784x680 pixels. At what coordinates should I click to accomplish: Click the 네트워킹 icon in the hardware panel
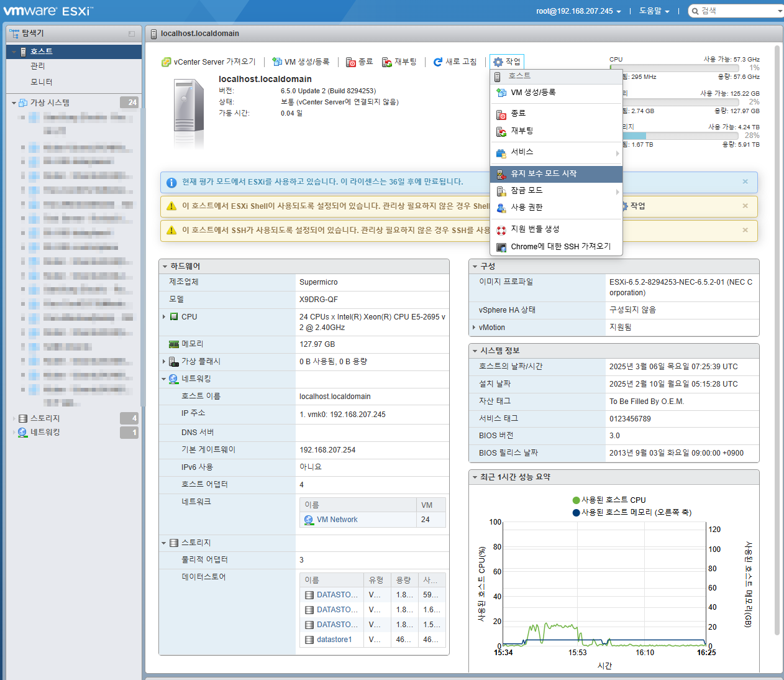(174, 379)
